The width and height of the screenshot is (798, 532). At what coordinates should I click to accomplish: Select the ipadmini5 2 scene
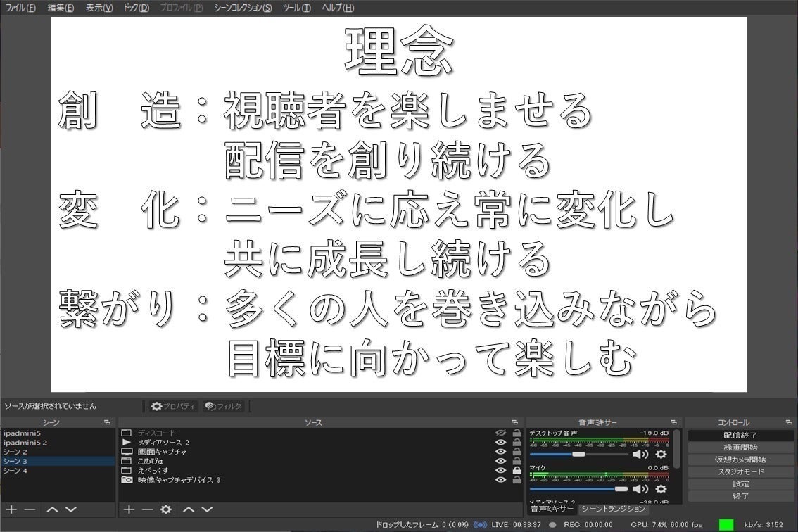[x=25, y=443]
